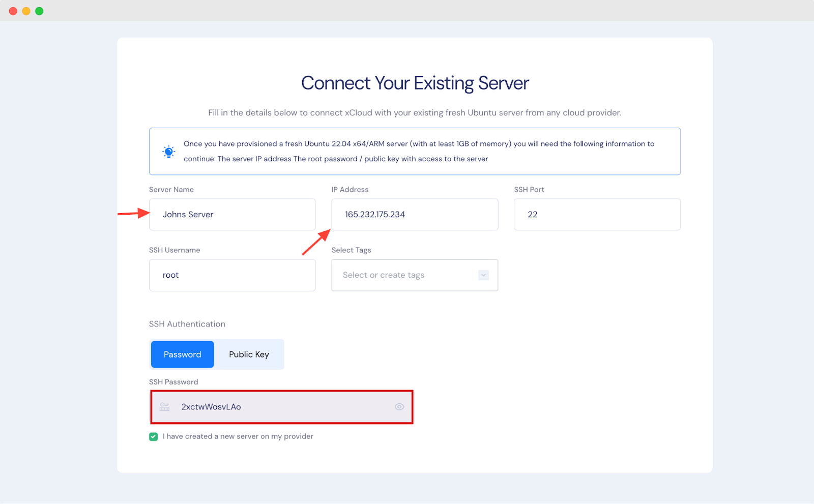Click the lightbulb tip icon
The height and width of the screenshot is (504, 814).
click(x=168, y=151)
